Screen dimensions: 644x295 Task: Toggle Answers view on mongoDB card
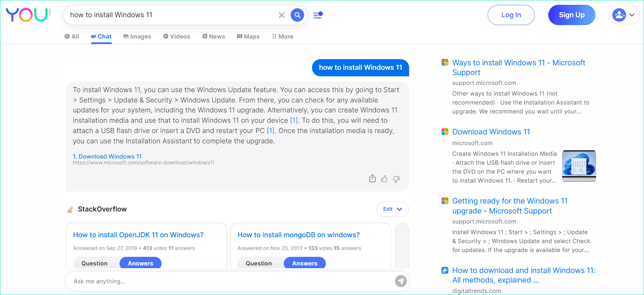pyautogui.click(x=305, y=263)
